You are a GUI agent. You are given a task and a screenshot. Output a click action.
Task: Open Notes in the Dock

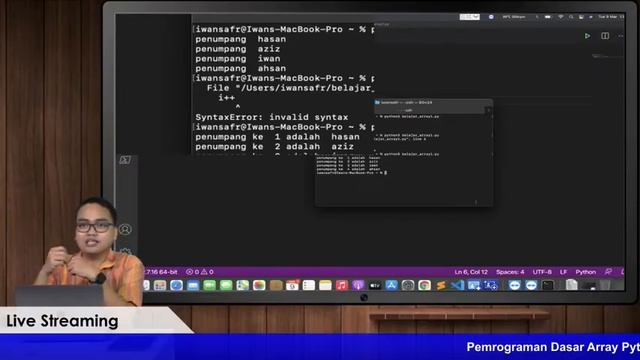325,285
